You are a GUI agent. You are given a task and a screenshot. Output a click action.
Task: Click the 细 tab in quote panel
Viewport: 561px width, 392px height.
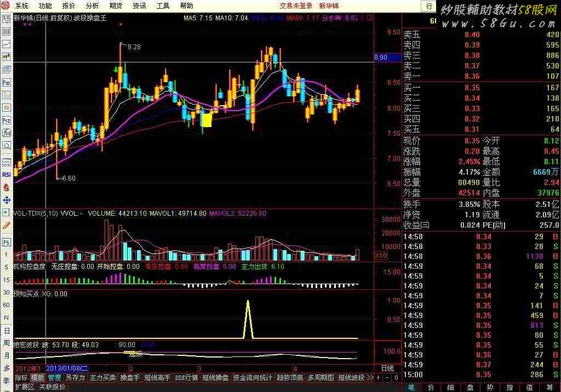click(450, 388)
